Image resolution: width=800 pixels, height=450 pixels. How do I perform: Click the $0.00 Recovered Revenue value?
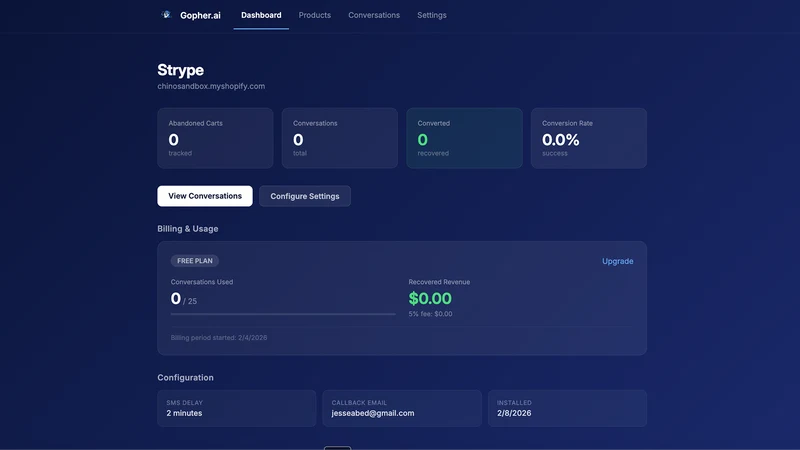click(x=430, y=298)
